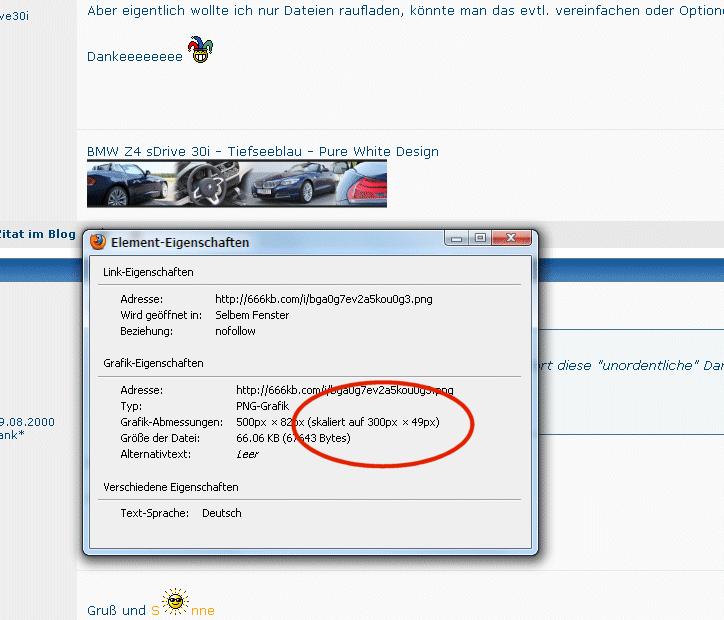Click the BMW Z4 signature banner image
Screen dimensions: 724x620
tap(236, 184)
